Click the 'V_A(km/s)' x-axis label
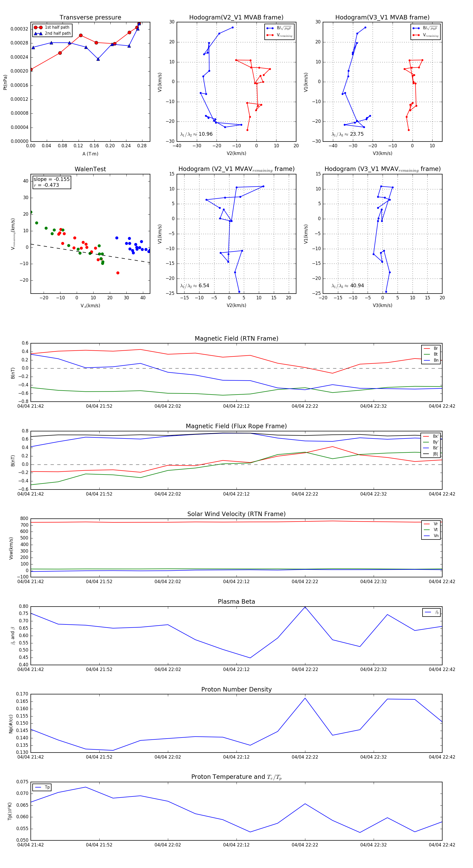473x868 pixels. tap(90, 306)
